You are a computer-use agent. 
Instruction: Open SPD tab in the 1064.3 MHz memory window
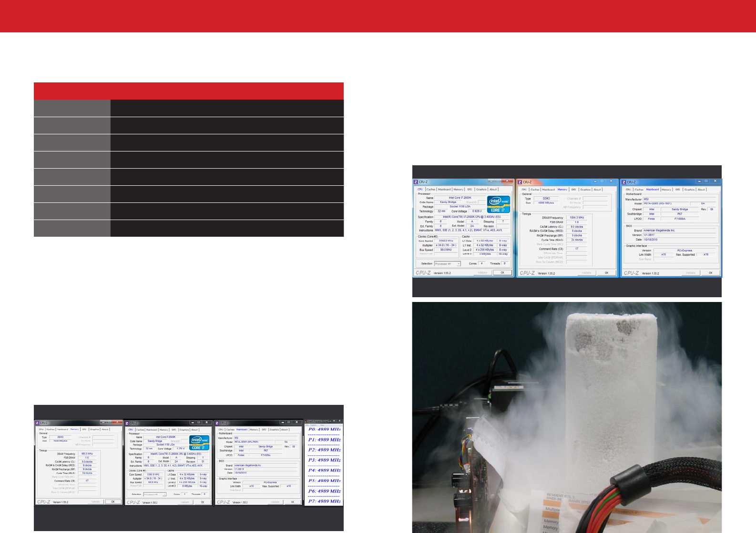(x=573, y=190)
